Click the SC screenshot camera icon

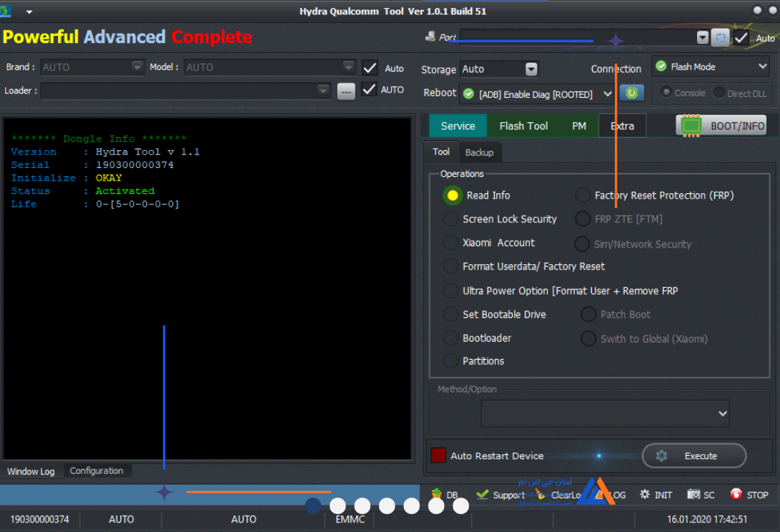coord(693,494)
